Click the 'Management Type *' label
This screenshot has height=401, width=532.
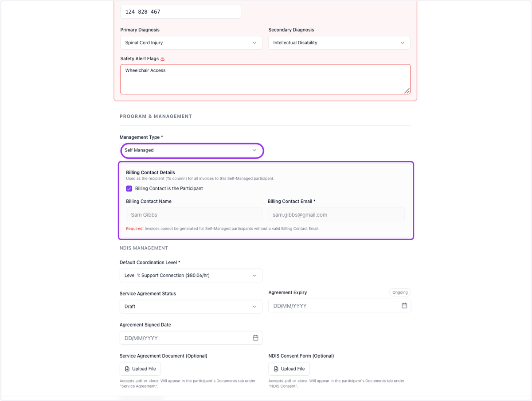pos(141,137)
